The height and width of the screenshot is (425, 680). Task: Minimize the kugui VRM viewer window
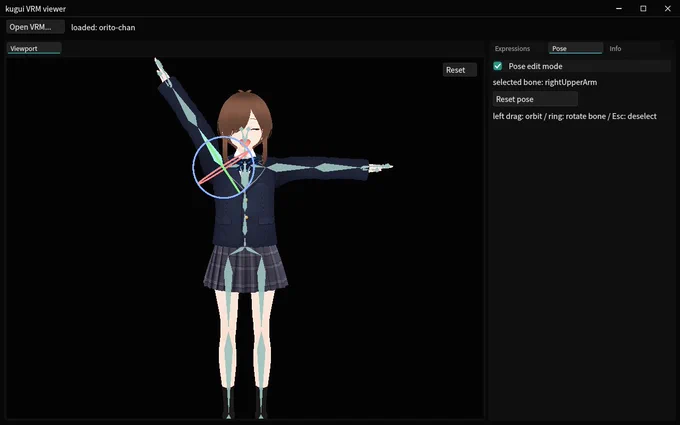(x=619, y=8)
